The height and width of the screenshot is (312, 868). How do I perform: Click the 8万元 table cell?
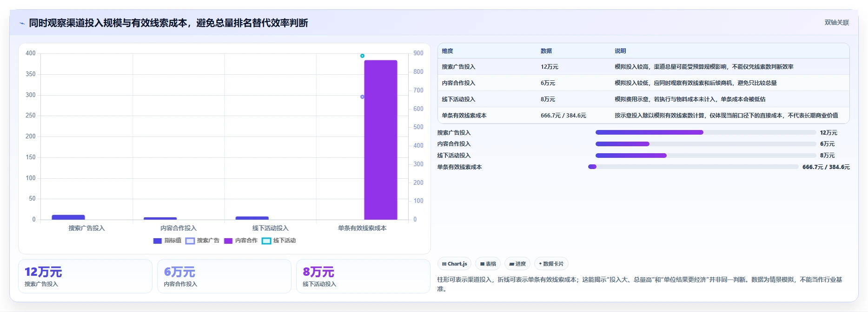coord(548,99)
